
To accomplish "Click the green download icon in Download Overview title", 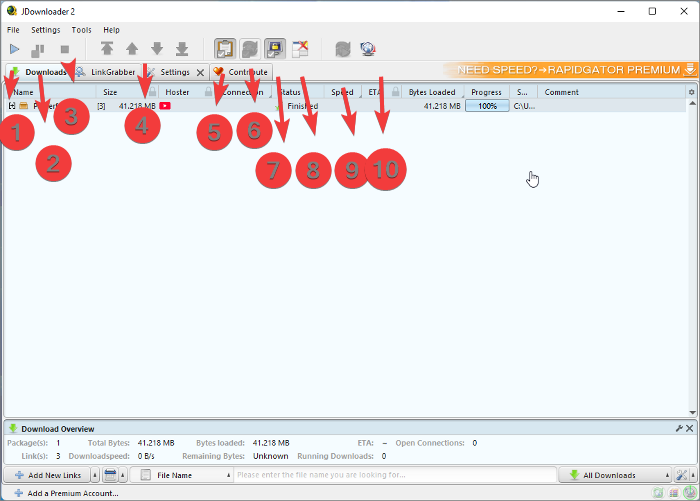I will tap(12, 428).
